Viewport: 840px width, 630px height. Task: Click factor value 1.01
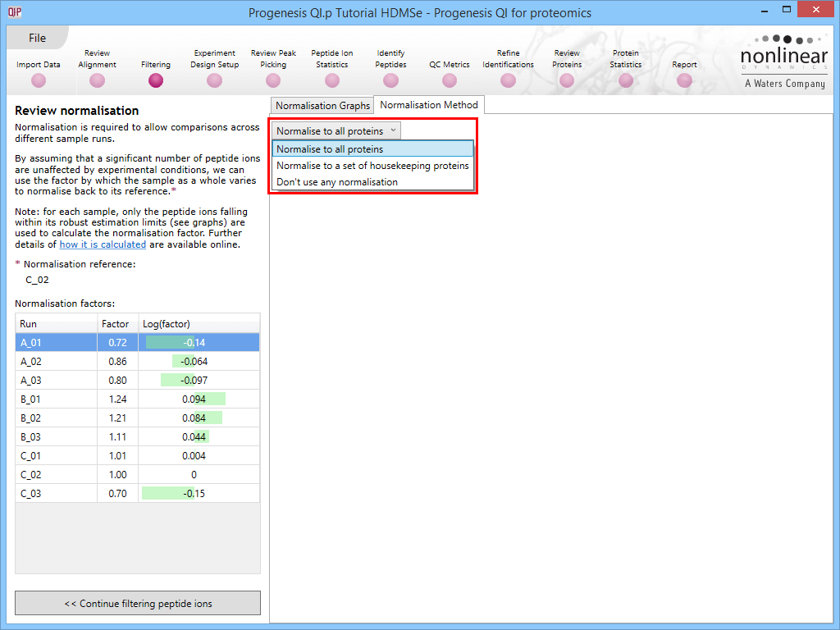click(x=118, y=455)
